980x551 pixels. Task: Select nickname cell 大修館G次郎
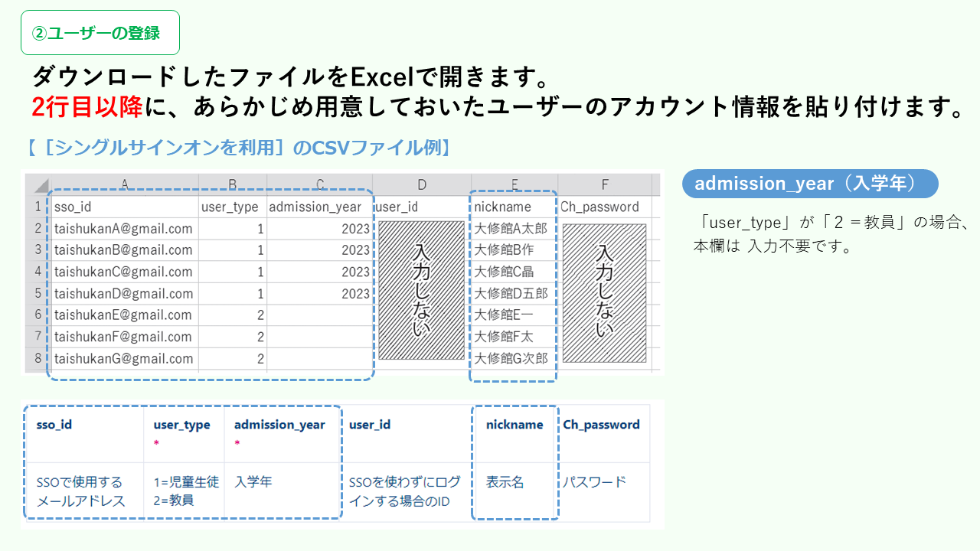(514, 358)
